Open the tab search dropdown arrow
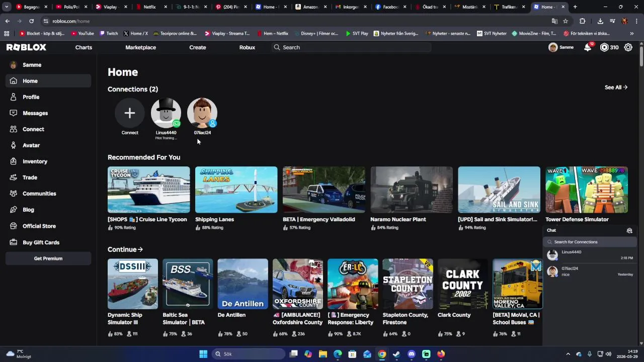This screenshot has height=362, width=644. 7,7
